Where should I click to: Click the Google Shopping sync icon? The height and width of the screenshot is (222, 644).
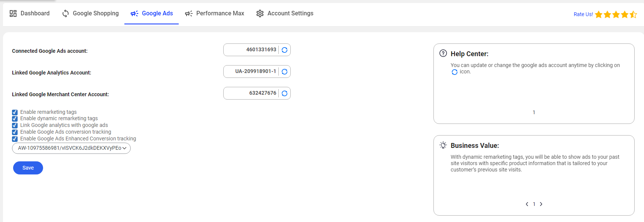pyautogui.click(x=66, y=13)
